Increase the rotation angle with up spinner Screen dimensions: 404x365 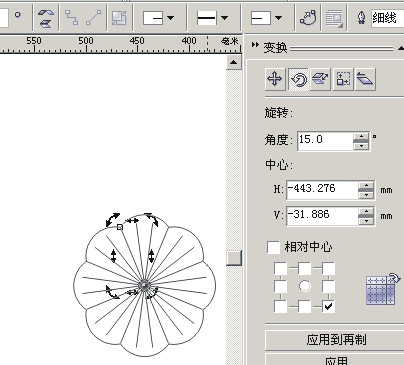pos(361,136)
